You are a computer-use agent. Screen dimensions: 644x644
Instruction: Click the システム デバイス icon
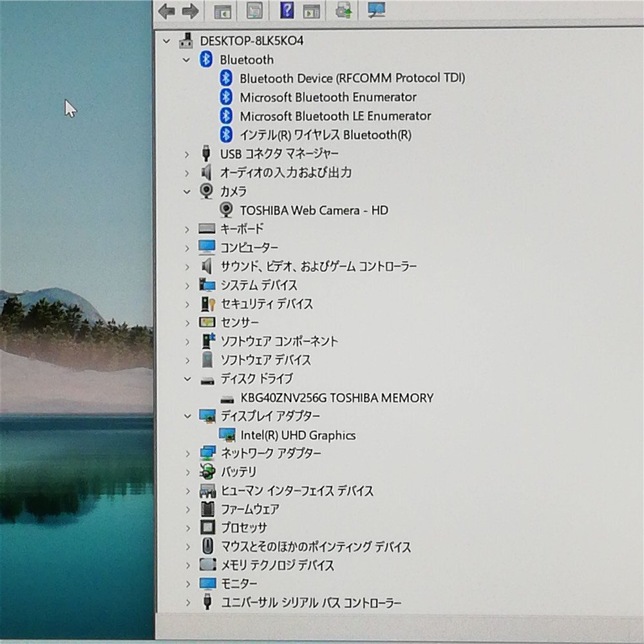(x=207, y=285)
